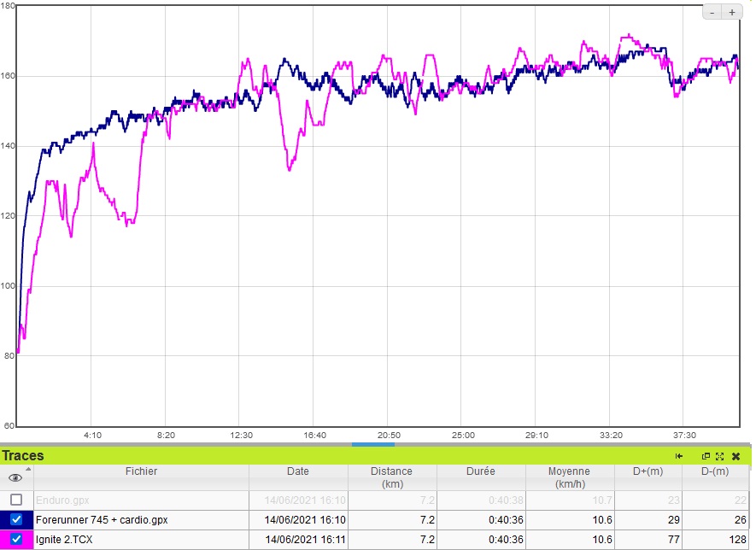Zoom in the chart with plus button
The image size is (756, 550).
[x=732, y=12]
